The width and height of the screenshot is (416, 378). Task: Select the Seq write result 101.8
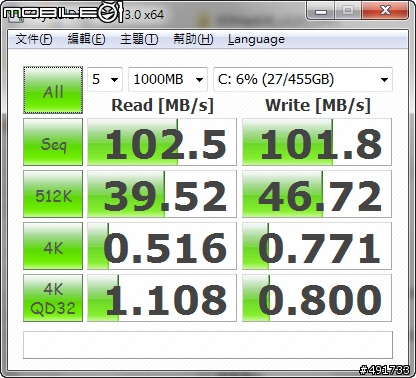(x=317, y=142)
